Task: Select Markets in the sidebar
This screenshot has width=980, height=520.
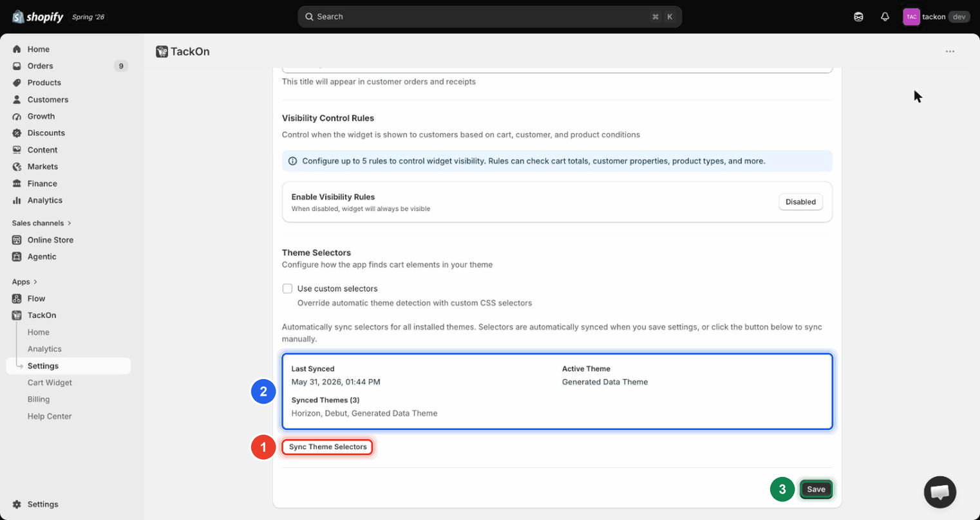Action: 42,167
